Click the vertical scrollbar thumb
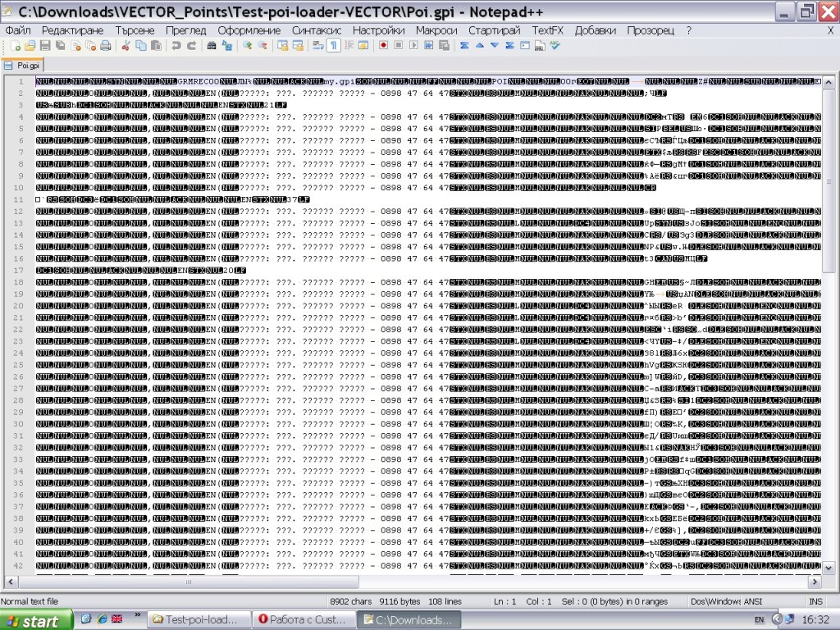This screenshot has height=630, width=840. 829,180
